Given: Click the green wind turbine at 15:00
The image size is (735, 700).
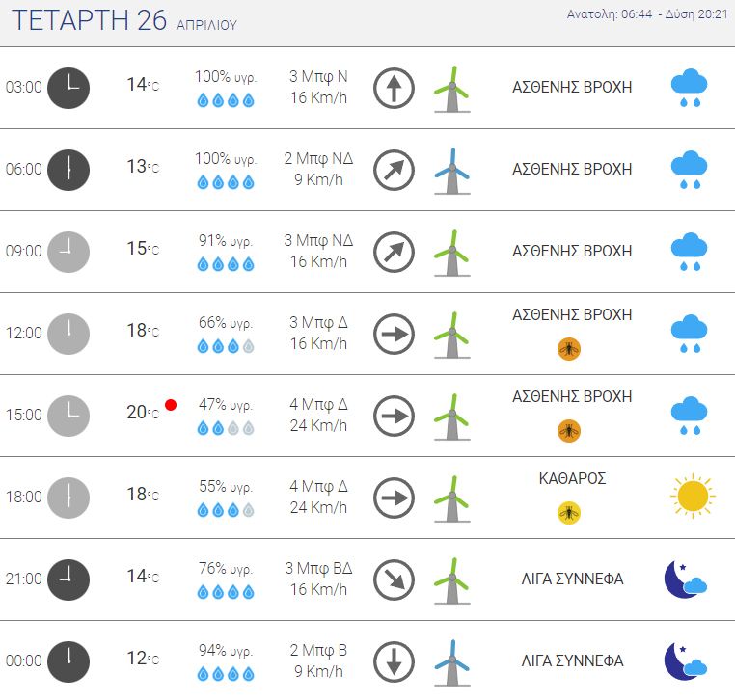Looking at the screenshot, I should 452,417.
